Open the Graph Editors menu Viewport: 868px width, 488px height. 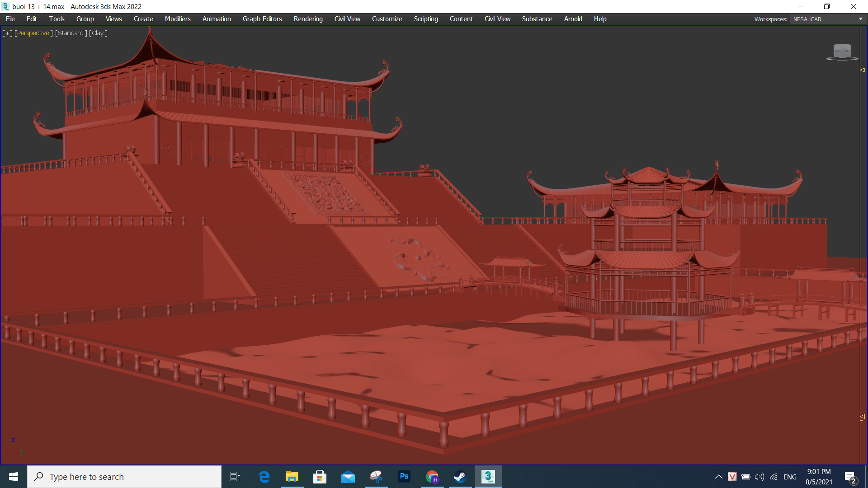point(262,19)
